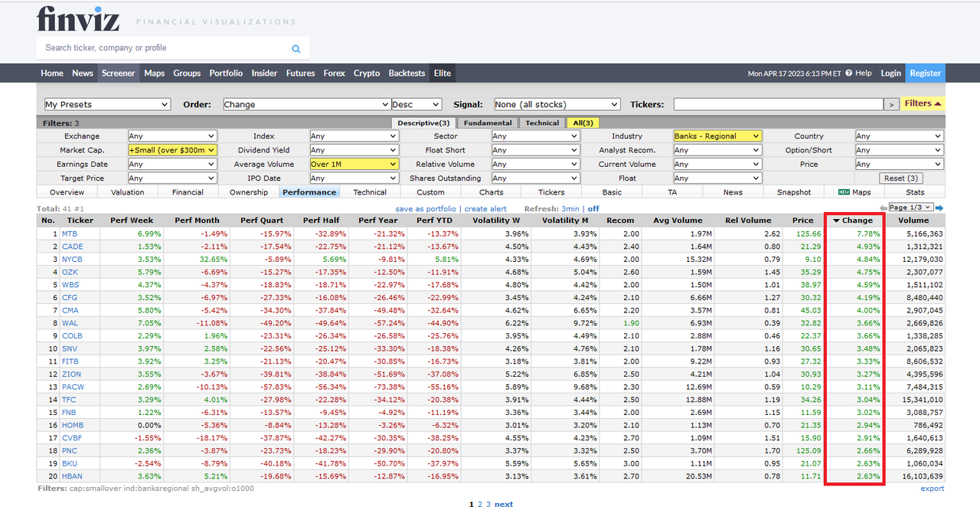Click the help question mark icon
This screenshot has height=523, width=980.
tap(849, 74)
